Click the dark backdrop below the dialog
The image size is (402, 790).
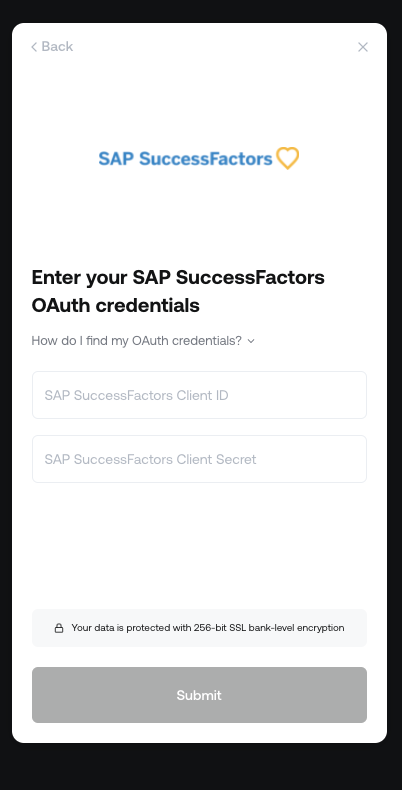tap(201, 767)
